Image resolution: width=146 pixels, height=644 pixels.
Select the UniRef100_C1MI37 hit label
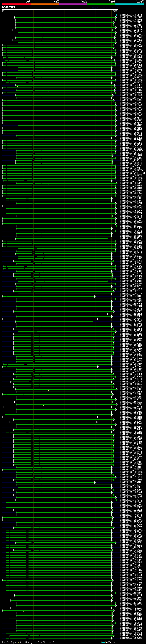point(131,30)
